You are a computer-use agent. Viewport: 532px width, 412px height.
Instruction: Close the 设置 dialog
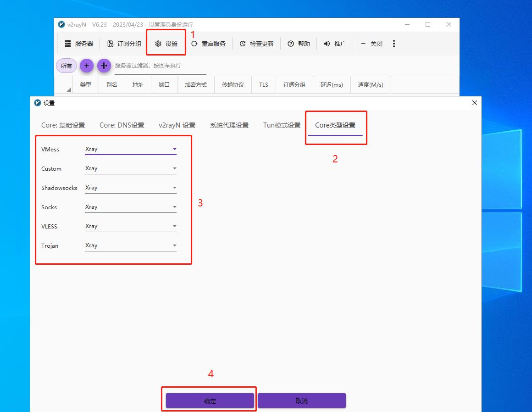475,103
